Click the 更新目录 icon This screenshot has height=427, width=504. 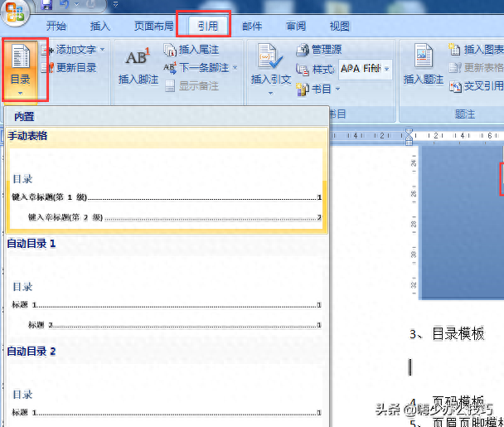47,67
